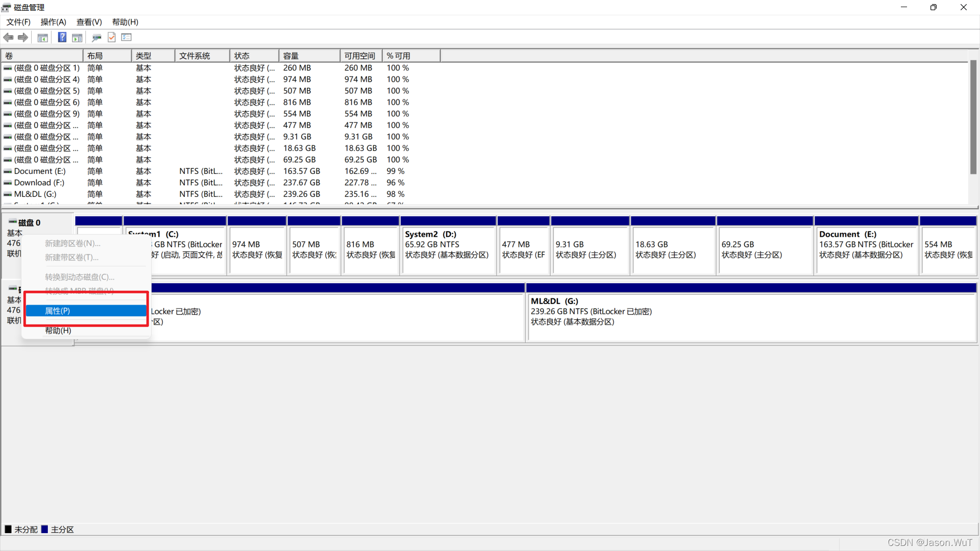Click the rescan disks magnifier toolbar icon
Image resolution: width=980 pixels, height=551 pixels.
click(96, 37)
